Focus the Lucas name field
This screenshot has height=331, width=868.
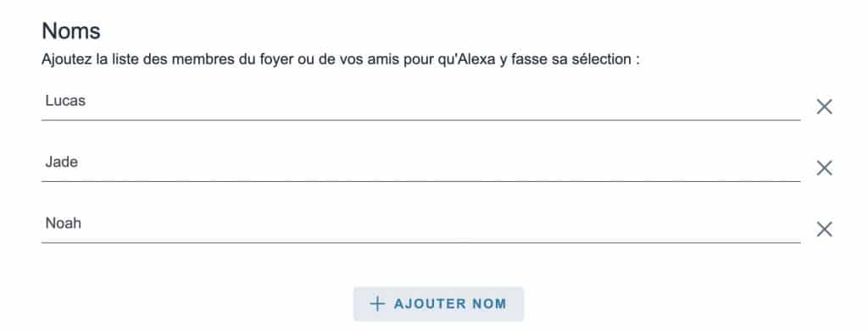[x=420, y=104]
